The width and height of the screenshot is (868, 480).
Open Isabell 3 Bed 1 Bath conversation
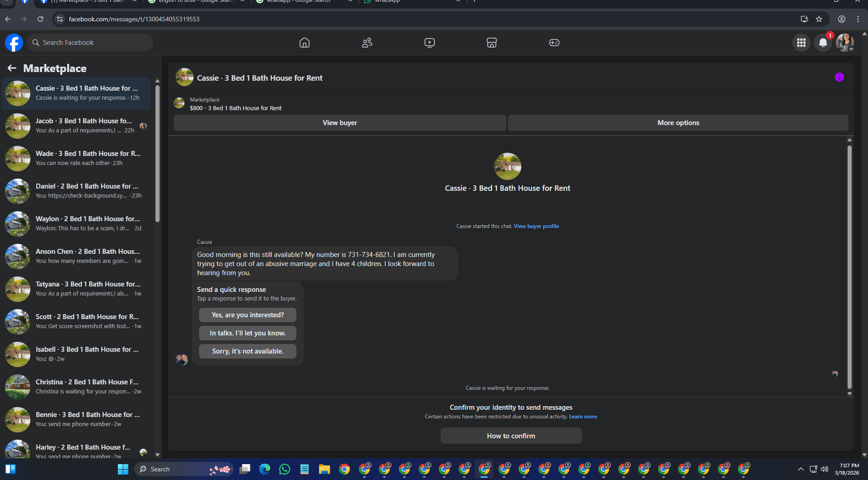coord(76,354)
